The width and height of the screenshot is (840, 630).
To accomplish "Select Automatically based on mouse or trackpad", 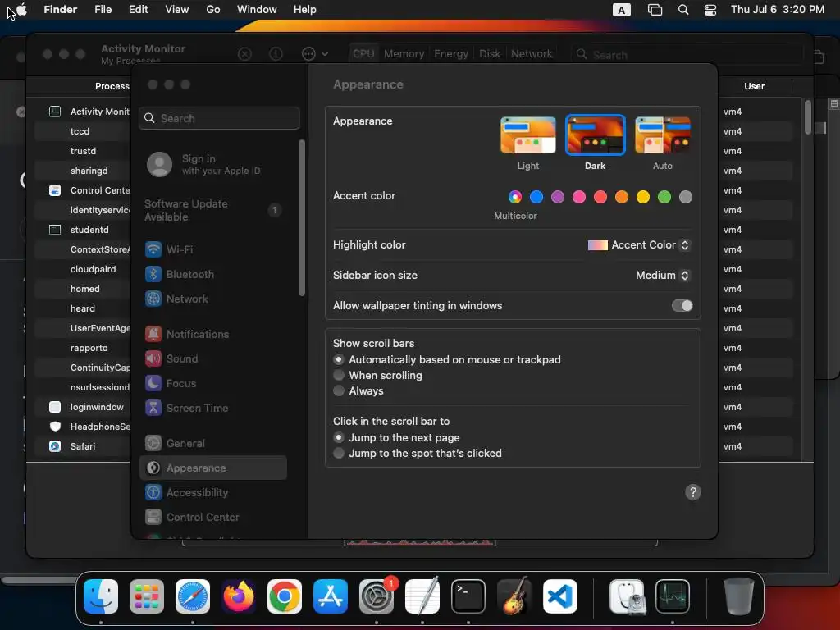I will click(x=339, y=359).
